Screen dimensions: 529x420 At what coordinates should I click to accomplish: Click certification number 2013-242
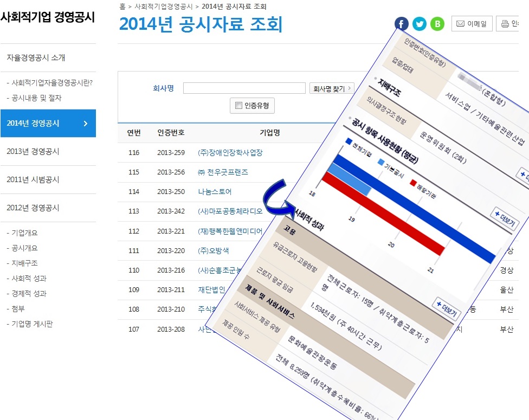[171, 211]
